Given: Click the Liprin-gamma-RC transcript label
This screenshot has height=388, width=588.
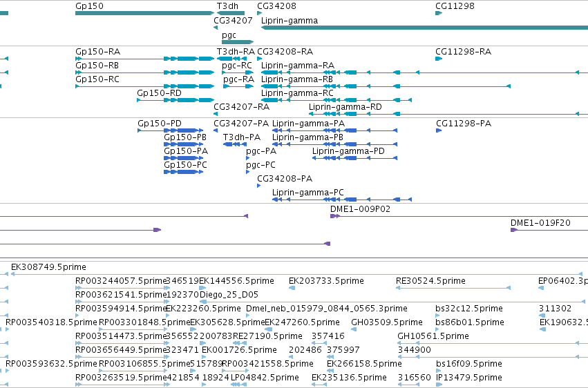Looking at the screenshot, I should [x=297, y=93].
